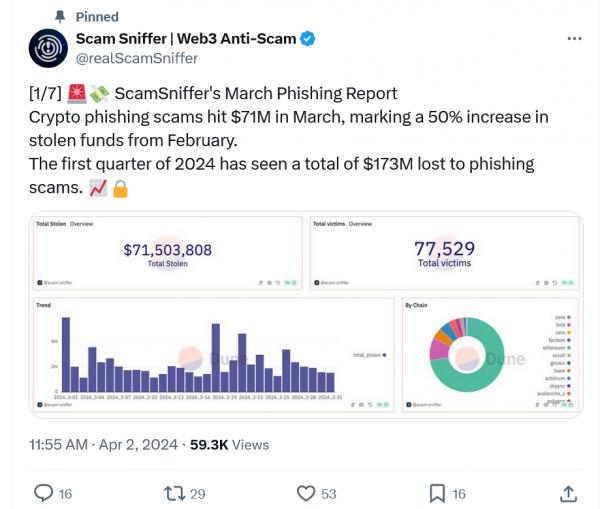Repost this tweet via retweet icon
Screen dimensions: 600x509
tap(173, 493)
